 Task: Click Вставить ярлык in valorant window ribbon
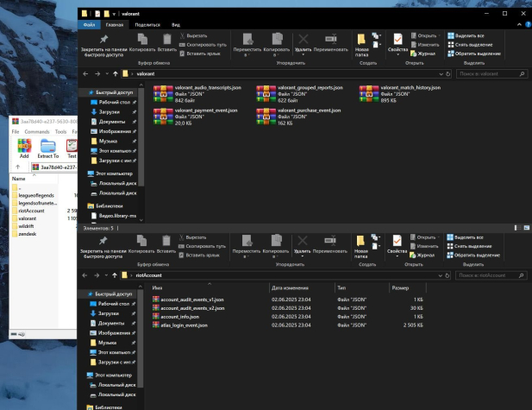(x=200, y=54)
